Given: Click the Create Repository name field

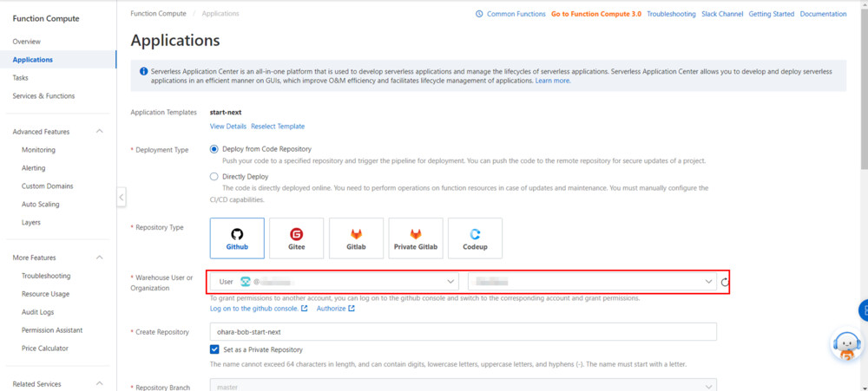Looking at the screenshot, I should [464, 332].
